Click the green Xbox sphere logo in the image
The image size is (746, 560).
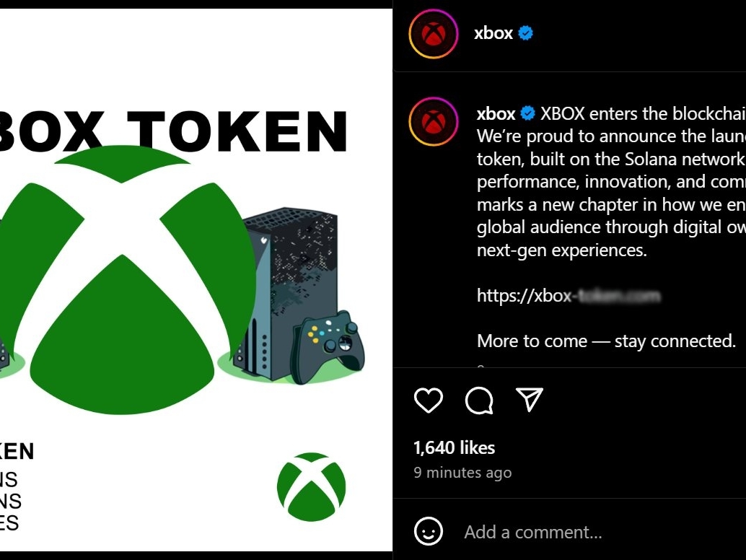[x=119, y=274]
